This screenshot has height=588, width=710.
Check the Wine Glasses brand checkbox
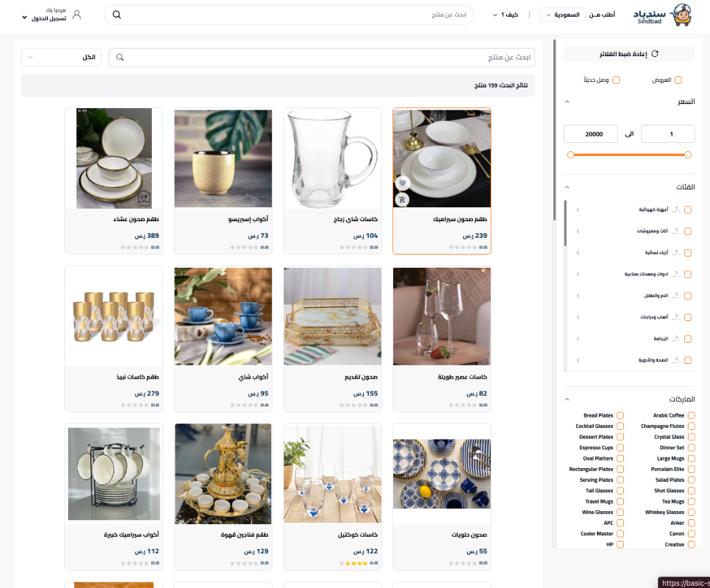point(621,512)
